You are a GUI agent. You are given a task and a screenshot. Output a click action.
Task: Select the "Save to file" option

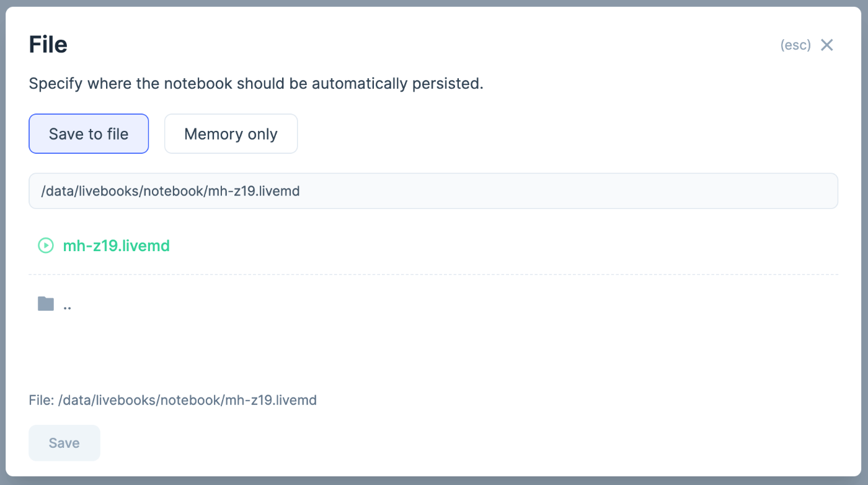point(89,133)
